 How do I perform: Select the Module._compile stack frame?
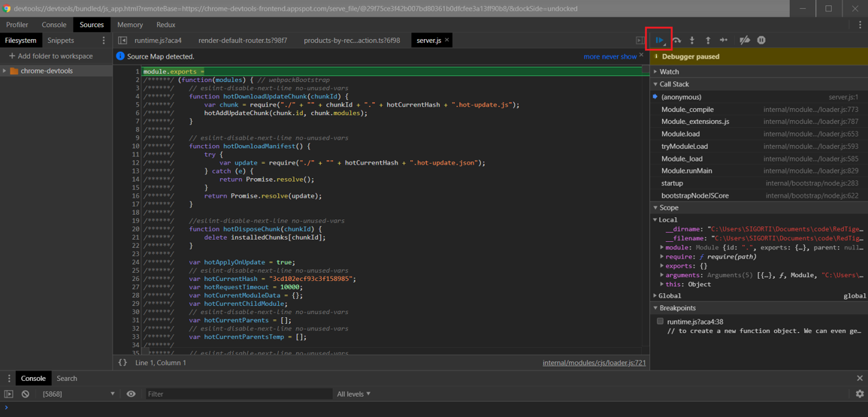[x=759, y=109]
